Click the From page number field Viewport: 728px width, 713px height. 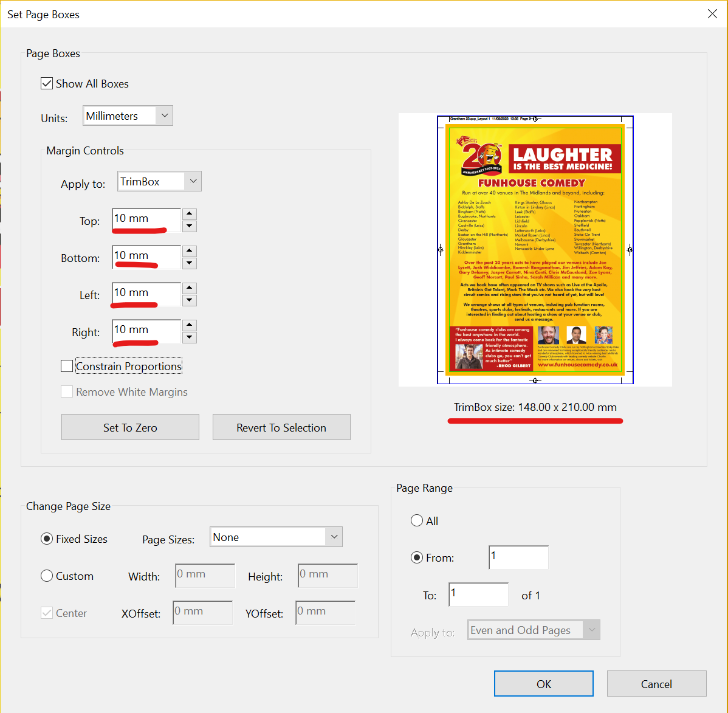pyautogui.click(x=518, y=557)
